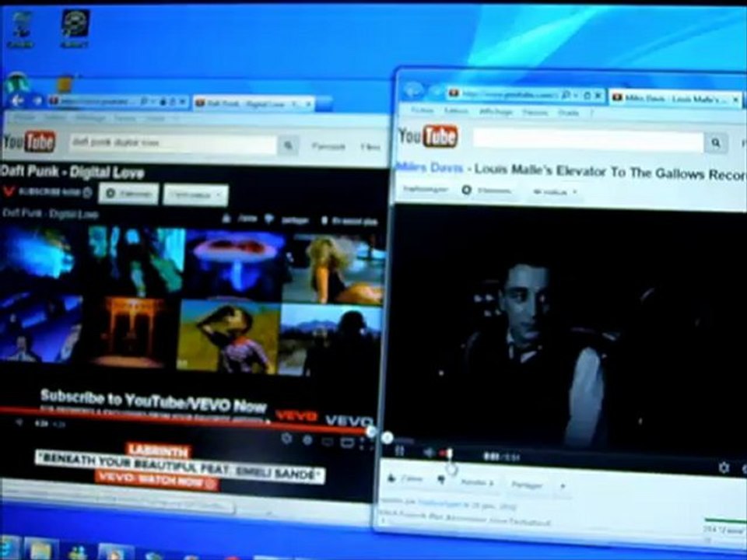Open Edition menu in right browser window
The height and width of the screenshot is (560, 747).
pyautogui.click(x=456, y=111)
